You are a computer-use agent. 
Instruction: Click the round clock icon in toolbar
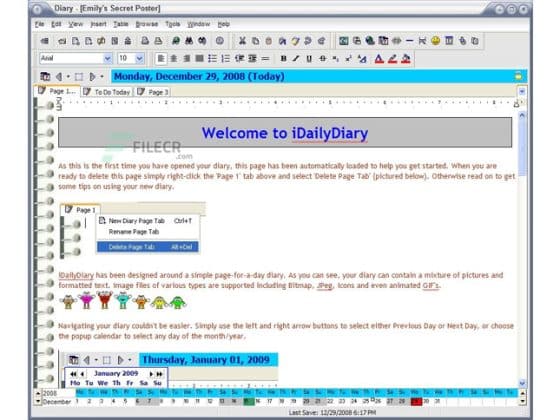tap(220, 41)
